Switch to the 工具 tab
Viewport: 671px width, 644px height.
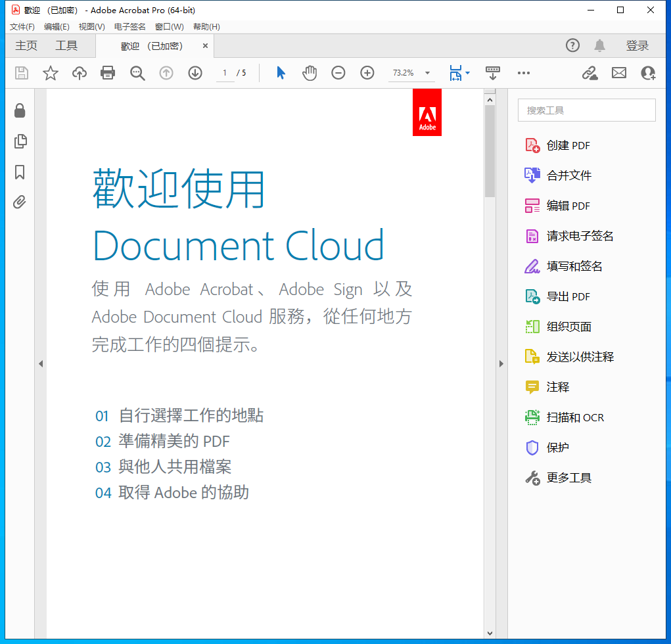(x=66, y=45)
